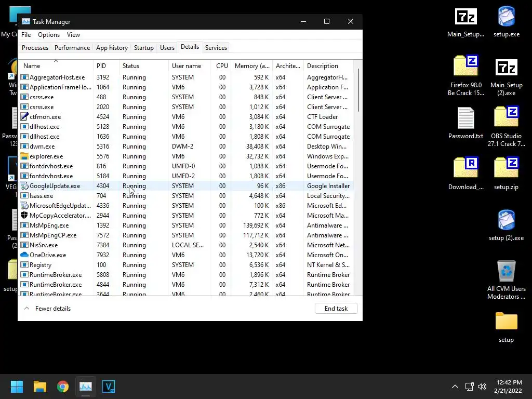Select dwm.exe process row
532x399 pixels.
click(x=186, y=147)
